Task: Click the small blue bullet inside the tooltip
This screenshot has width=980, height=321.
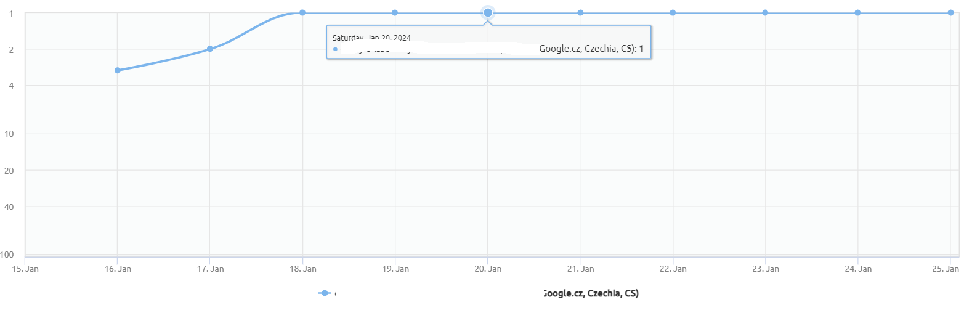Action: click(335, 49)
